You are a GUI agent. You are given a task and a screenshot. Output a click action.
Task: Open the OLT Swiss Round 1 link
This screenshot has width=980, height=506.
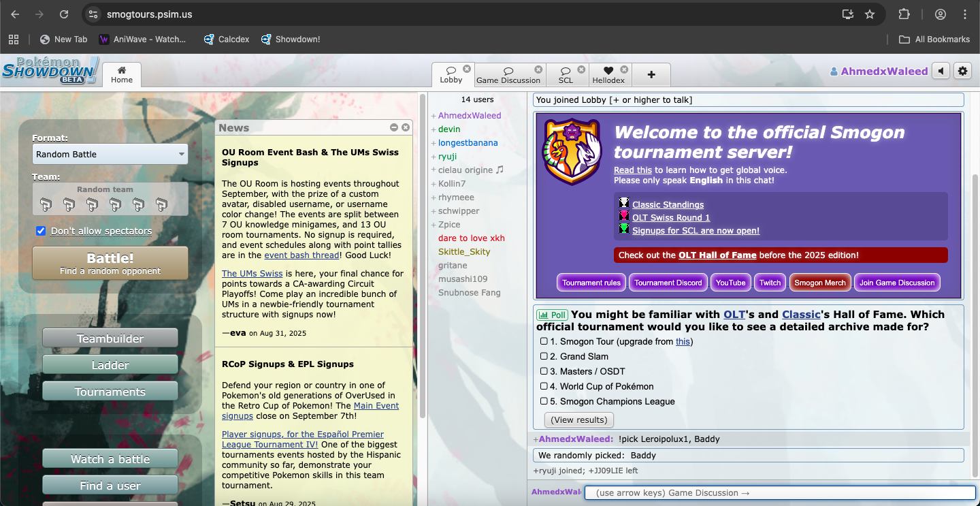(x=671, y=217)
